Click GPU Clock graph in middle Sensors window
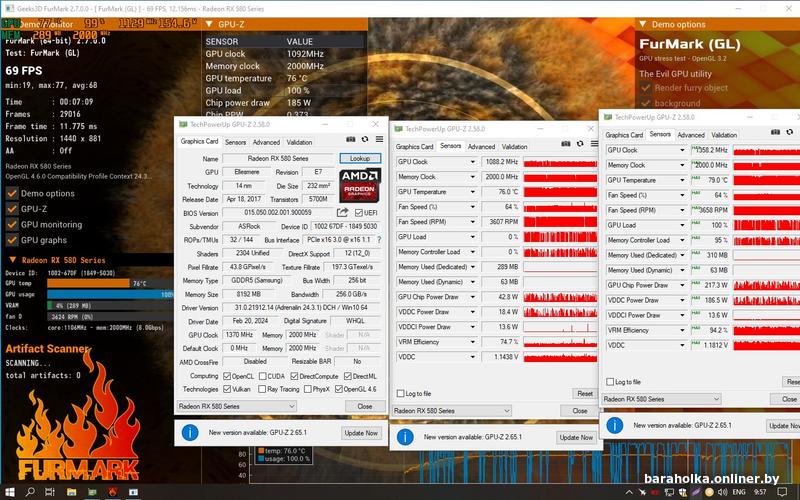Image resolution: width=800 pixels, height=500 pixels. [x=560, y=162]
